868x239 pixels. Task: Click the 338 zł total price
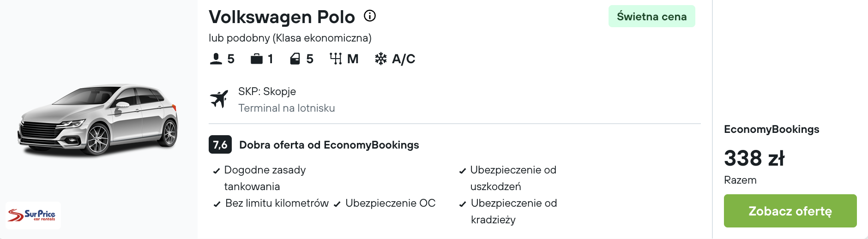click(x=754, y=158)
